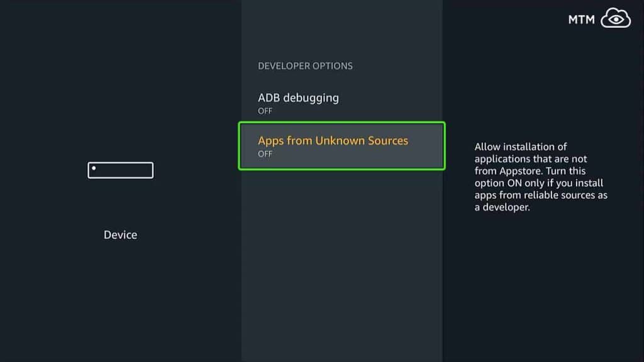
Task: Select the OFF label under Apps from Unknown Sources
Action: coord(265,154)
